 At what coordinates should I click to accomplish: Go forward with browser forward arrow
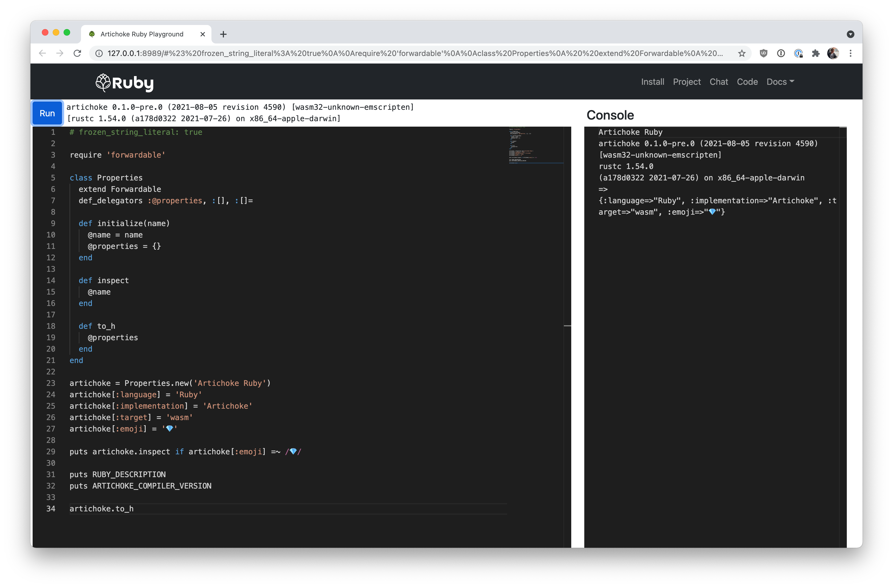(x=60, y=53)
